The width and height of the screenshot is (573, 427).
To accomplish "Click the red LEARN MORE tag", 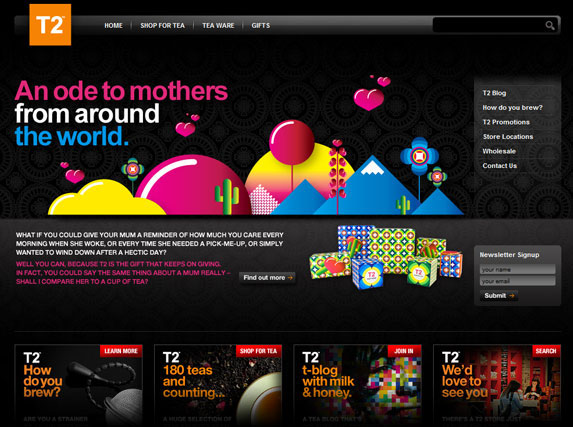I will (x=121, y=351).
